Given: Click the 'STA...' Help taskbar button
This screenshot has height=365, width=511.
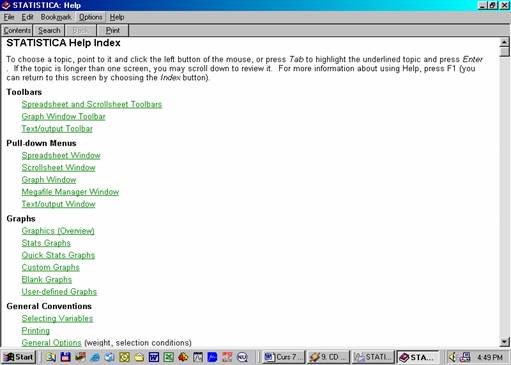Looking at the screenshot, I should click(x=418, y=357).
